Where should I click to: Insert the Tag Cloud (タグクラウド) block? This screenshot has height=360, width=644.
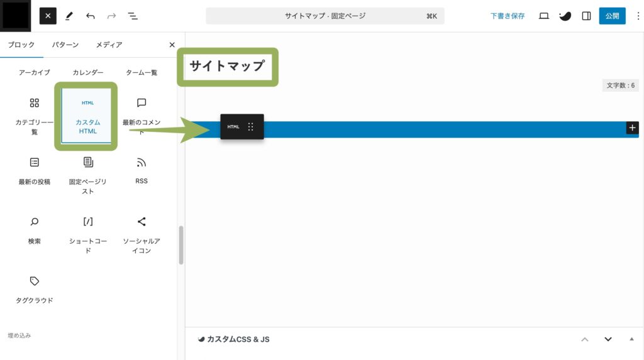click(35, 289)
